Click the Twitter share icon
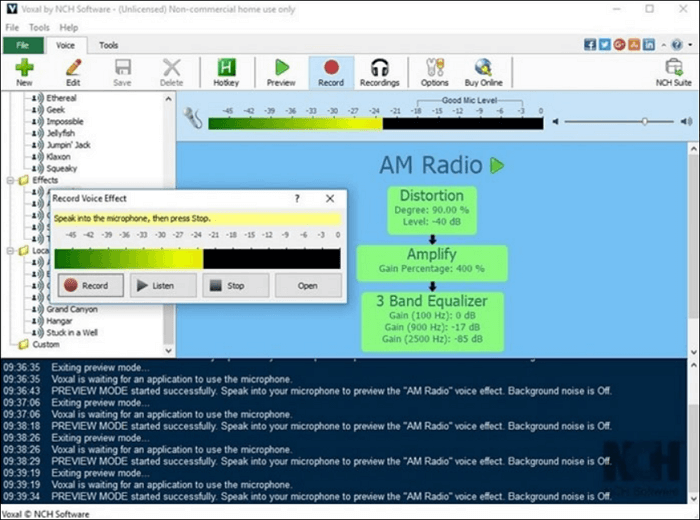This screenshot has height=520, width=700. (x=604, y=45)
